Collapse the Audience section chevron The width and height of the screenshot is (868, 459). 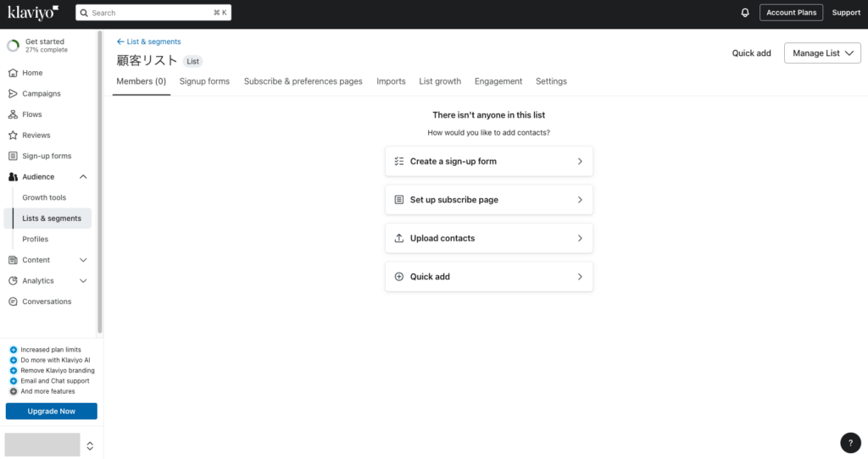click(x=83, y=177)
